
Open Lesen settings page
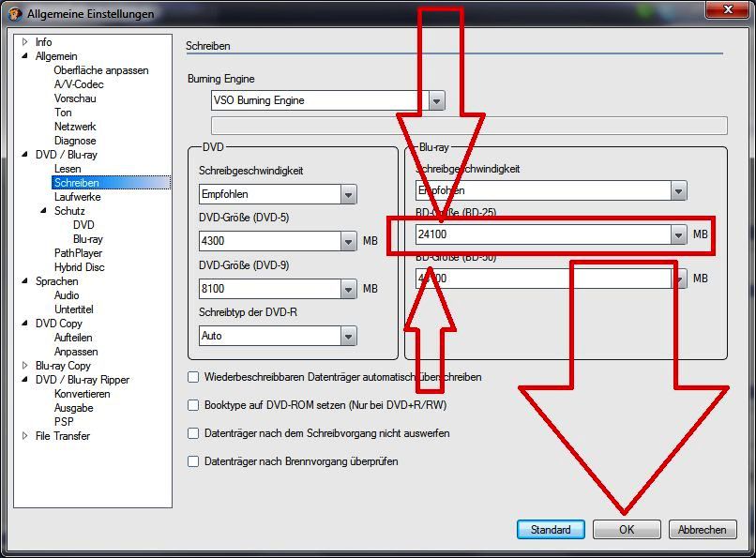click(x=68, y=169)
